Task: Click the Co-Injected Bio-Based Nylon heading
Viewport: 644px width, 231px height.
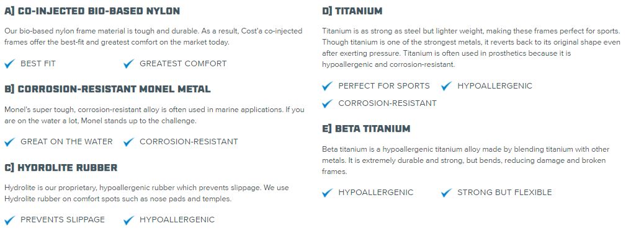Action: 92,11
